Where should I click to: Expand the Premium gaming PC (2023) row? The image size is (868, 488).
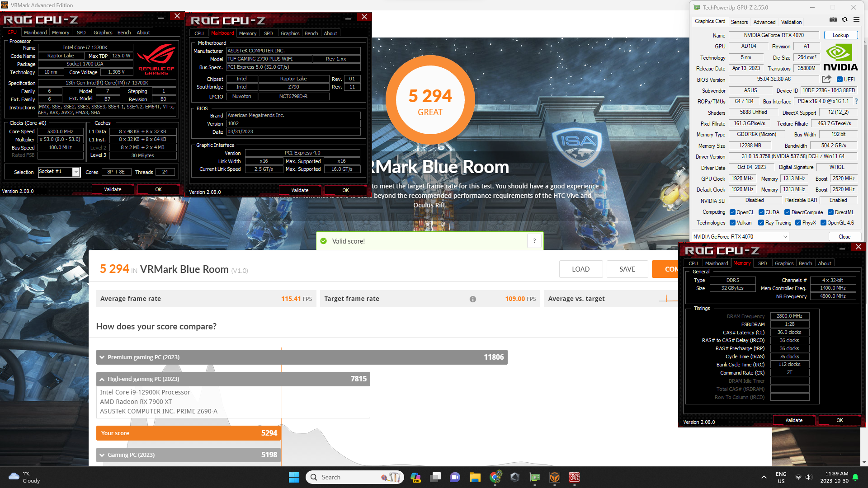pyautogui.click(x=302, y=357)
